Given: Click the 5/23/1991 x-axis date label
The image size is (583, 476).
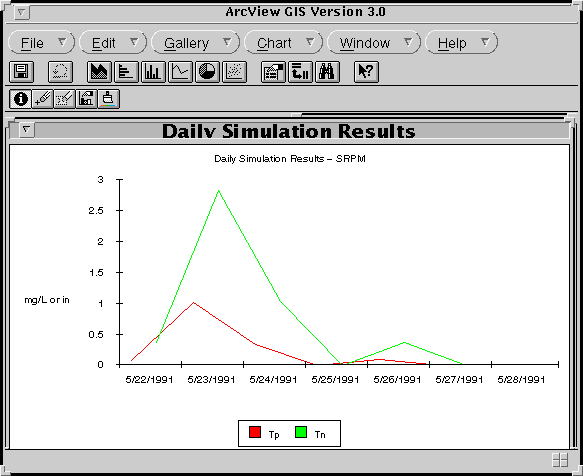Looking at the screenshot, I should point(211,380).
